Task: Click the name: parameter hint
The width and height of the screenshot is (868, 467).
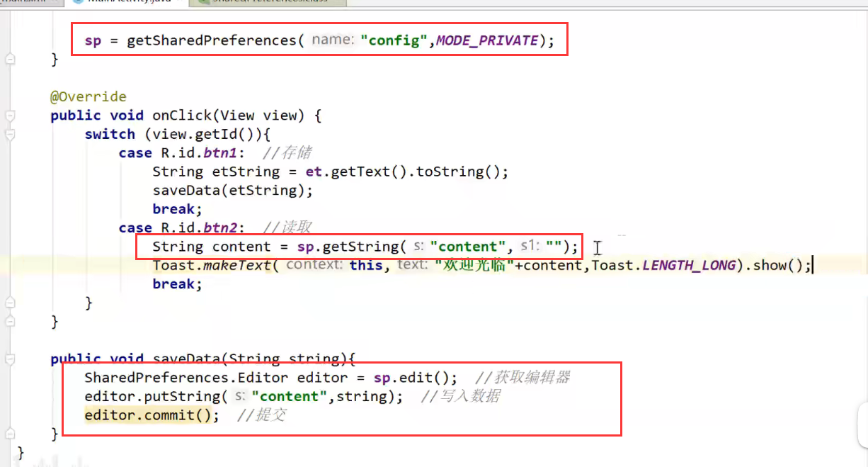Action: (332, 40)
